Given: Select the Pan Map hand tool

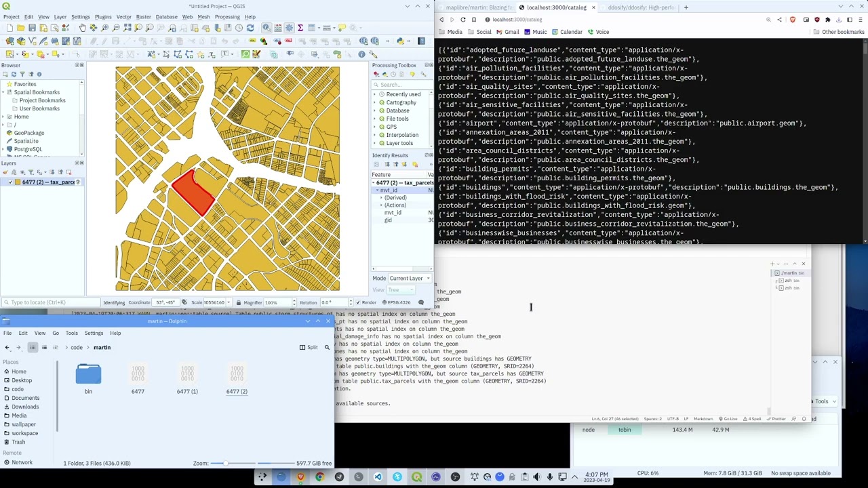Looking at the screenshot, I should 82,28.
